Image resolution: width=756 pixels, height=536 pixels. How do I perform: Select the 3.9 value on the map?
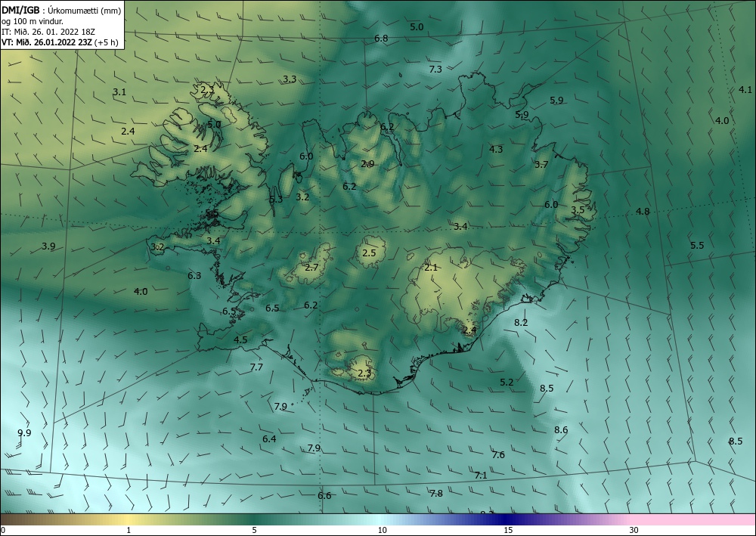coord(48,246)
